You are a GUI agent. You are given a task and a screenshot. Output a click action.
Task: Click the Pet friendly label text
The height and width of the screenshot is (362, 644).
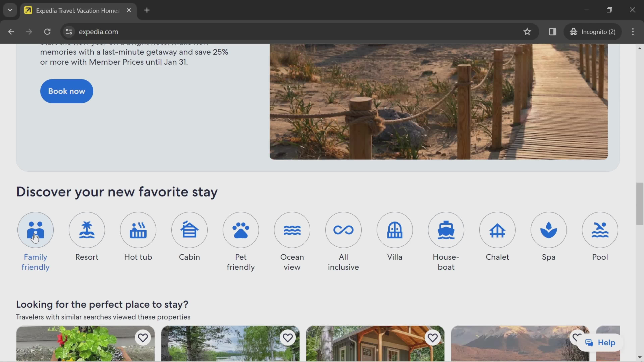(241, 262)
